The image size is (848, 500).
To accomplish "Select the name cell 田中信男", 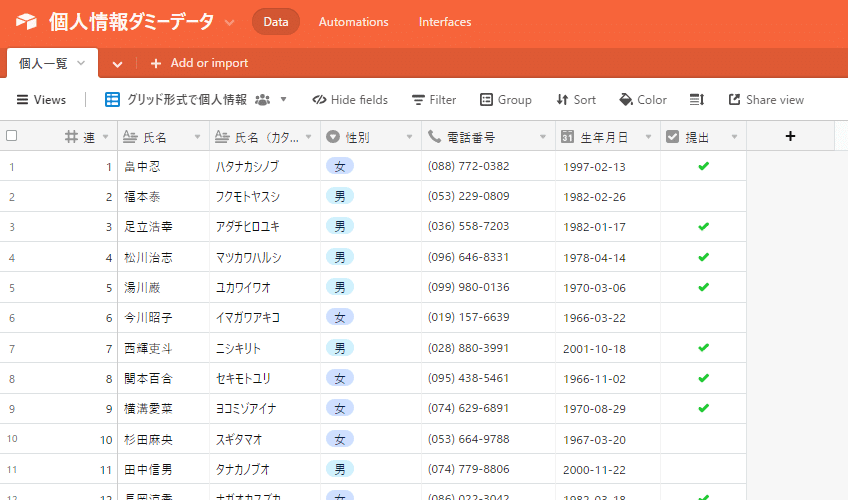I will pos(163,469).
